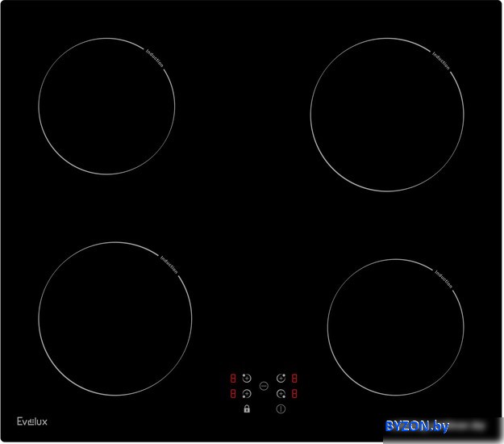Click the Induction label on rear-left zone
The image size is (504, 444).
[155, 58]
